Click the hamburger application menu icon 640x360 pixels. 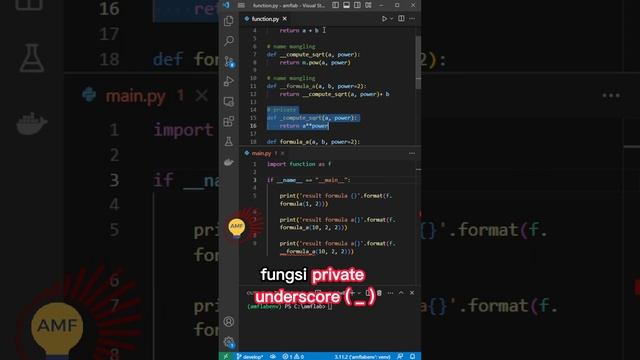[241, 5]
